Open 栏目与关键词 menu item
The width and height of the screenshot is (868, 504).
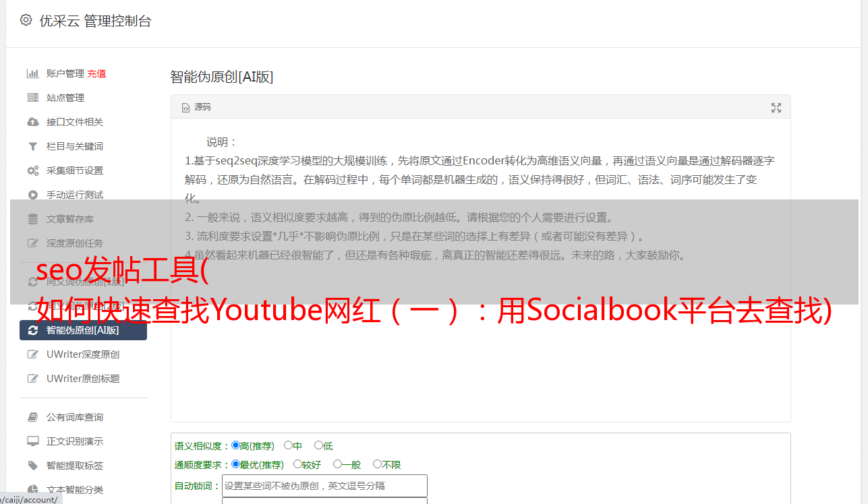75,146
